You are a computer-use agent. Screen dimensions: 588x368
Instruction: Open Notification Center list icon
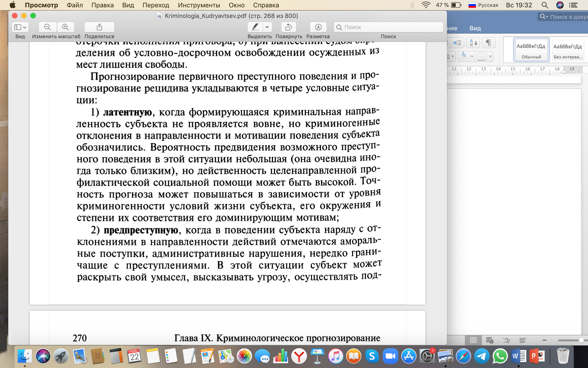573,5
